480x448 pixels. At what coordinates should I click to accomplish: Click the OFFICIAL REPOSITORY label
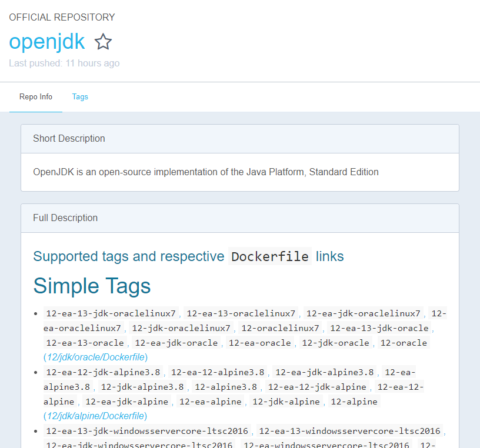[62, 17]
